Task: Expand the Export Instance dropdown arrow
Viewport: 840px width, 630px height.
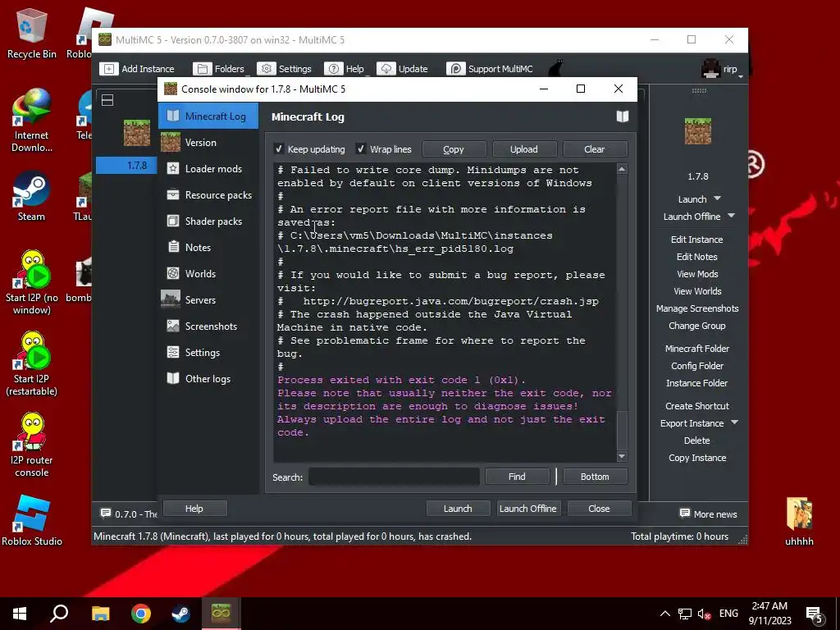Action: click(x=734, y=422)
